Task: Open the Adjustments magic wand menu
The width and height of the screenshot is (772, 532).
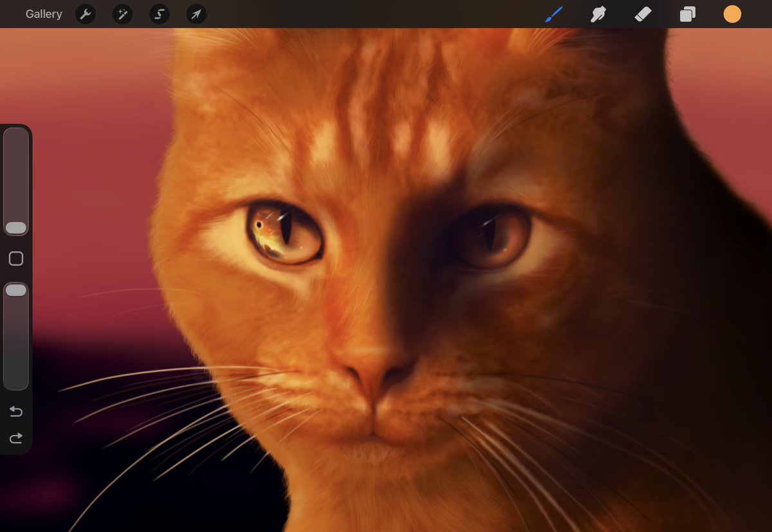Action: click(x=122, y=14)
